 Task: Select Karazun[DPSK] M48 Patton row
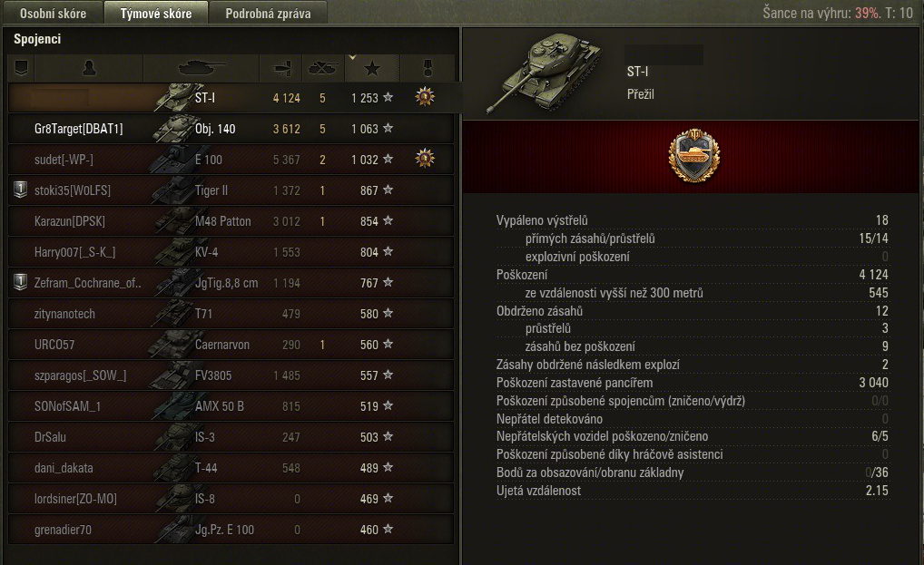click(x=231, y=221)
